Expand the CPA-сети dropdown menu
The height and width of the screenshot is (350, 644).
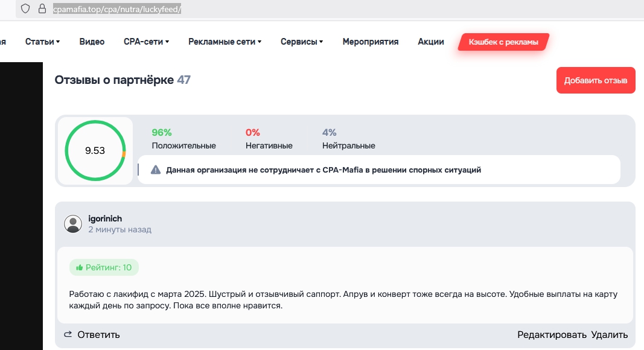coord(146,42)
